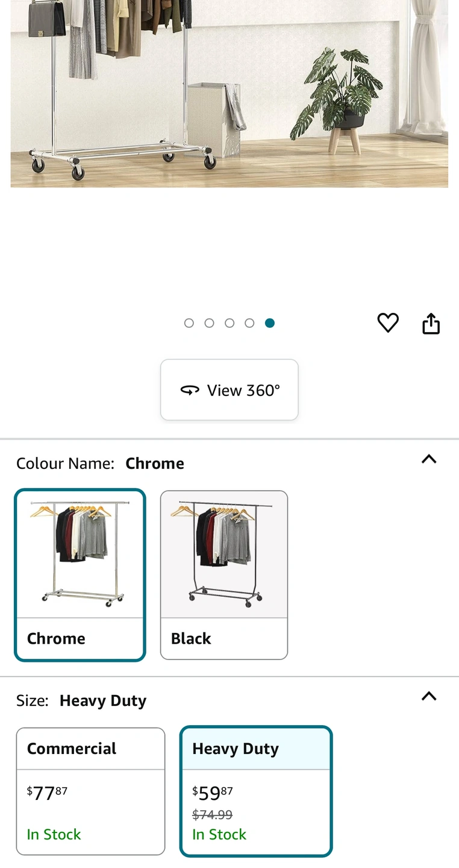The width and height of the screenshot is (459, 868).
Task: Select the fifth active carousel dot
Action: 270,323
